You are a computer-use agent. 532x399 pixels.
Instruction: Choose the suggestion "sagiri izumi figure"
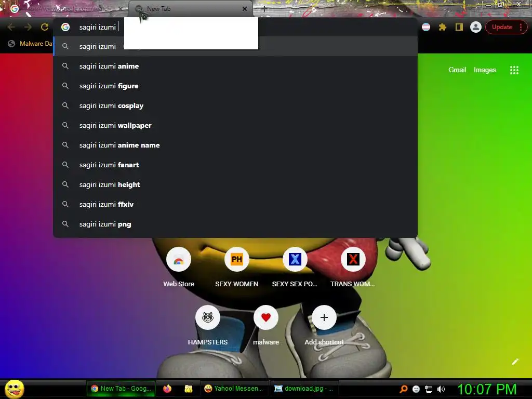[235, 86]
